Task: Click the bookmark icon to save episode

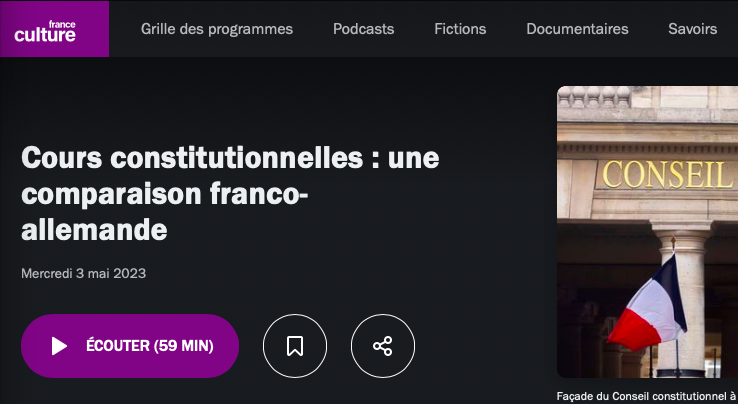Action: pyautogui.click(x=295, y=346)
